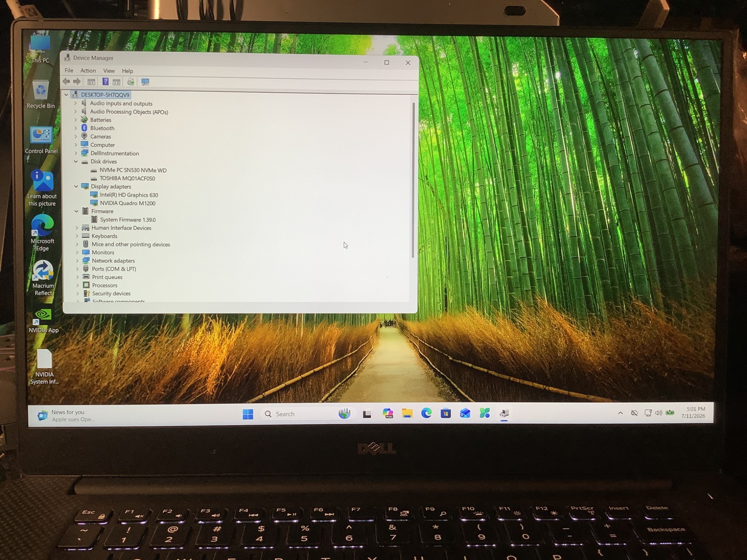This screenshot has height=560, width=747.
Task: Select the Recycle Bin desktop icon
Action: pos(41,95)
